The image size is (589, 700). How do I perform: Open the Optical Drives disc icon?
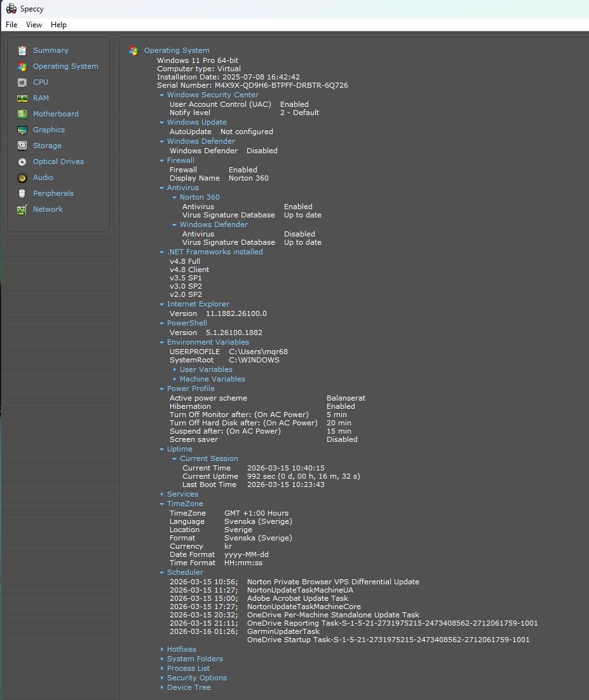pos(22,161)
